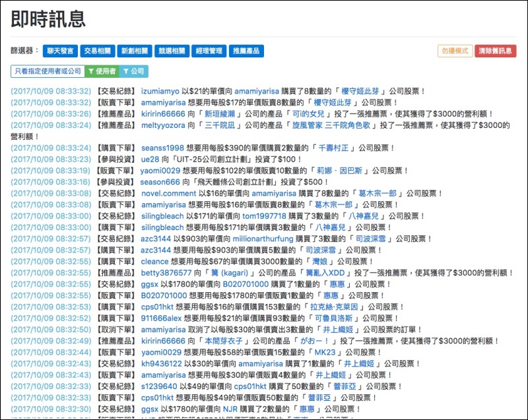Screen dimensions: 528x420
Task: Open company 新垣綾瀨 link
Action: [220, 114]
